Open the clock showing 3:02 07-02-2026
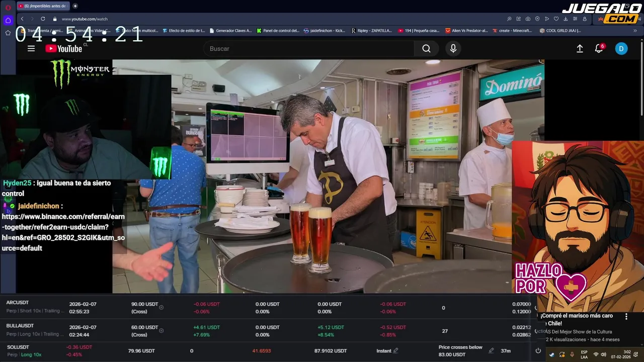Screen dimensions: 644x362 pyautogui.click(x=621, y=354)
